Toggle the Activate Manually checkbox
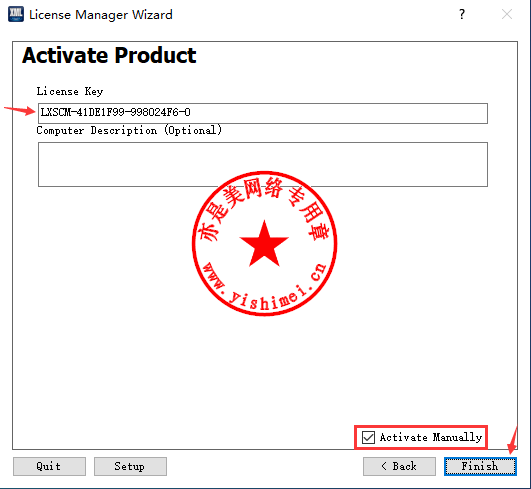The height and width of the screenshot is (489, 531). [368, 437]
